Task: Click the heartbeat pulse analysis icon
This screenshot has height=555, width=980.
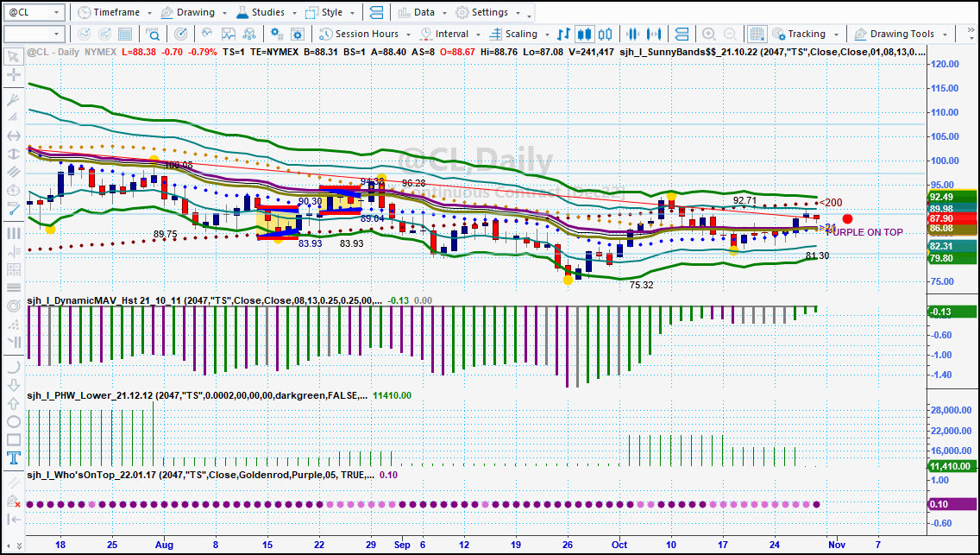Action: [208, 34]
